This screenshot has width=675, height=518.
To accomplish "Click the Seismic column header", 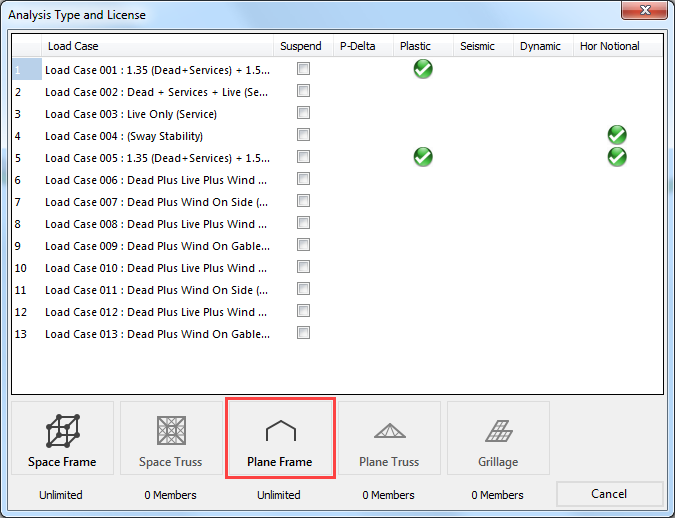I will coord(479,46).
